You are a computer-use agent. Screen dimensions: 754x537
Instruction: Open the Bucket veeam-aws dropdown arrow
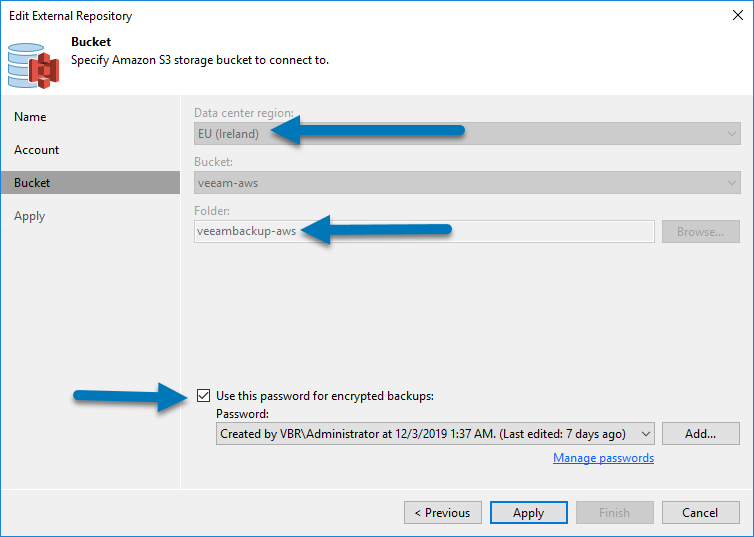[x=731, y=183]
